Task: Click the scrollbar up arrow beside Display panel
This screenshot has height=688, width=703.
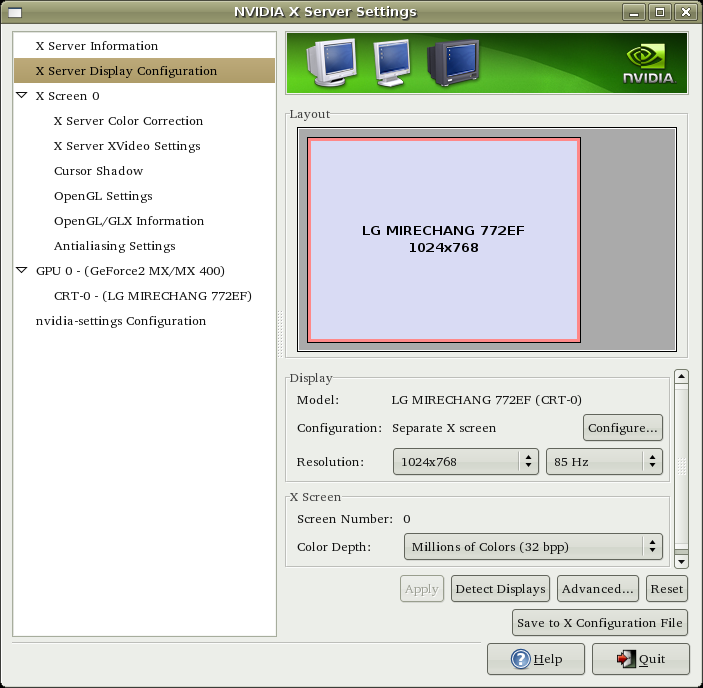Action: [x=681, y=376]
